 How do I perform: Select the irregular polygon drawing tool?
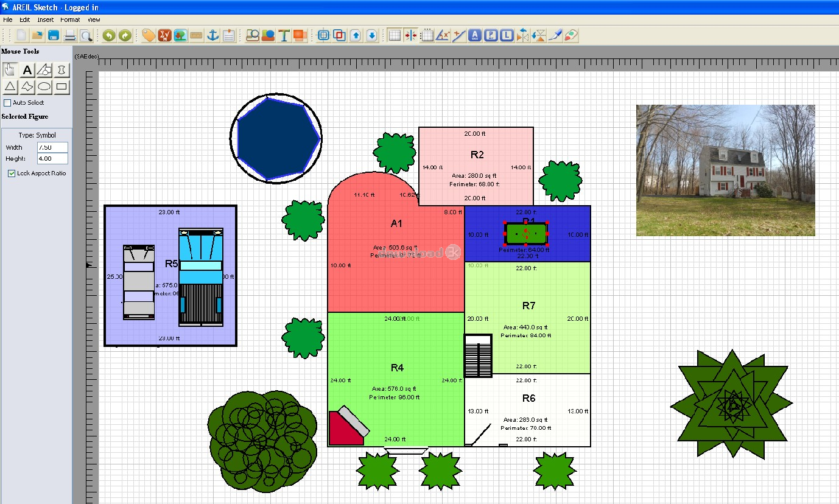(27, 87)
